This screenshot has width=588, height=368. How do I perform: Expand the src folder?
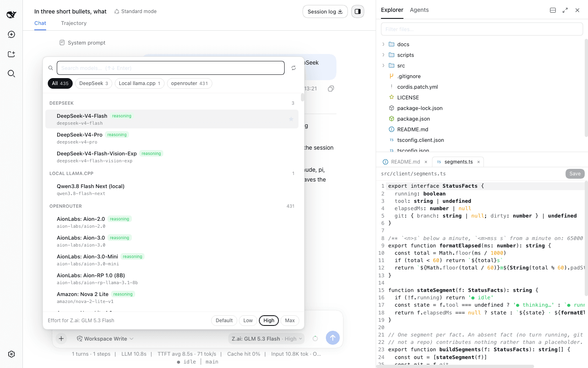click(x=383, y=65)
